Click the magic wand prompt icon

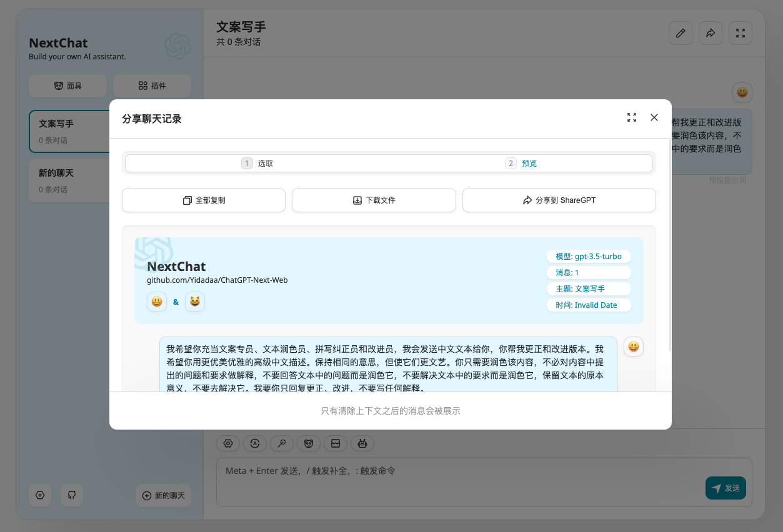pos(282,443)
